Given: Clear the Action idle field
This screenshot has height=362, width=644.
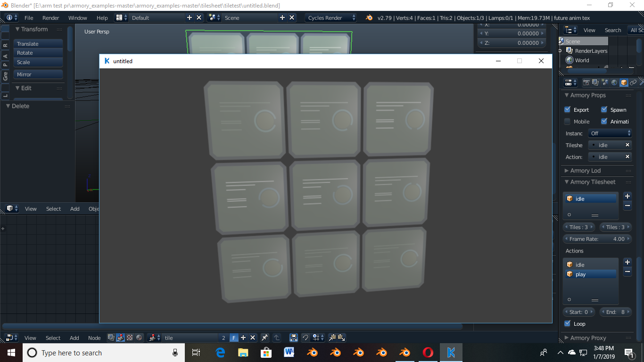Looking at the screenshot, I should click(x=627, y=157).
